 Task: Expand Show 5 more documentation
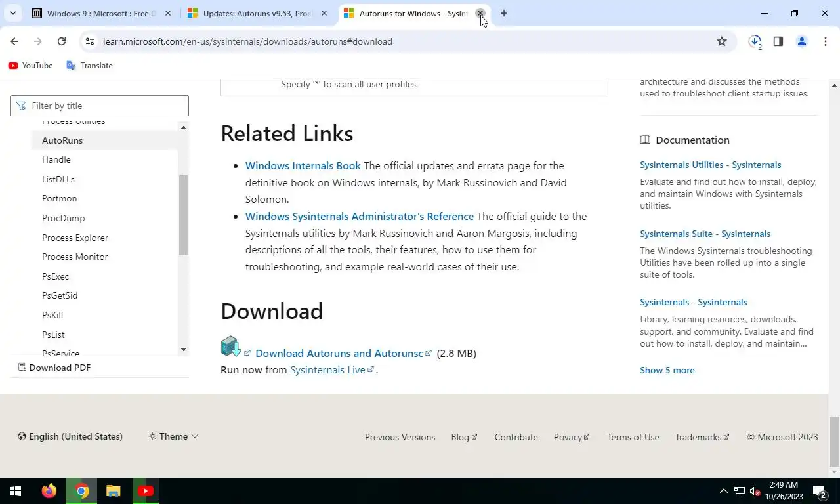click(x=667, y=370)
